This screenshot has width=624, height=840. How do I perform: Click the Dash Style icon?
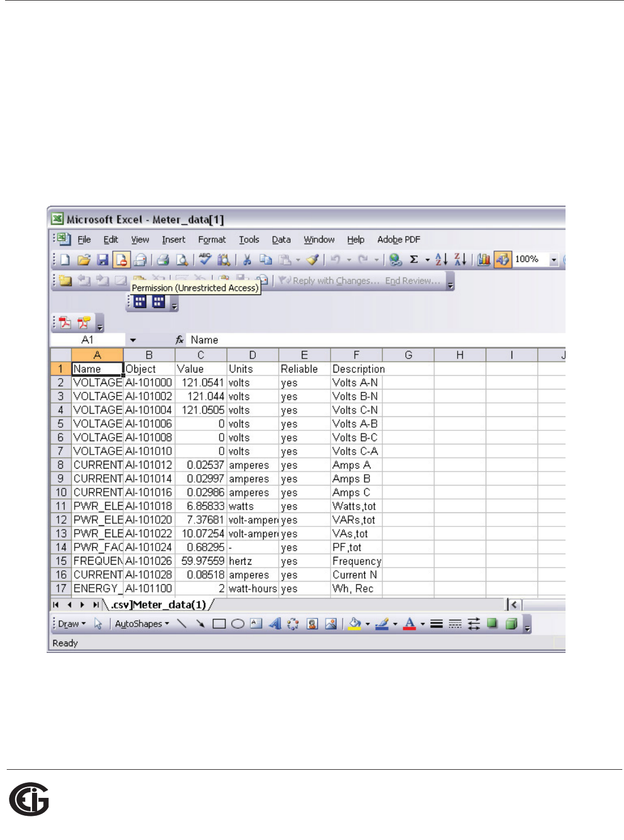click(455, 624)
